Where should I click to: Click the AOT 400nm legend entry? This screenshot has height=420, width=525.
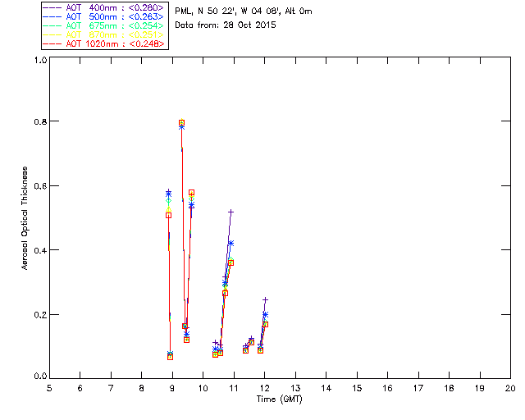click(104, 7)
